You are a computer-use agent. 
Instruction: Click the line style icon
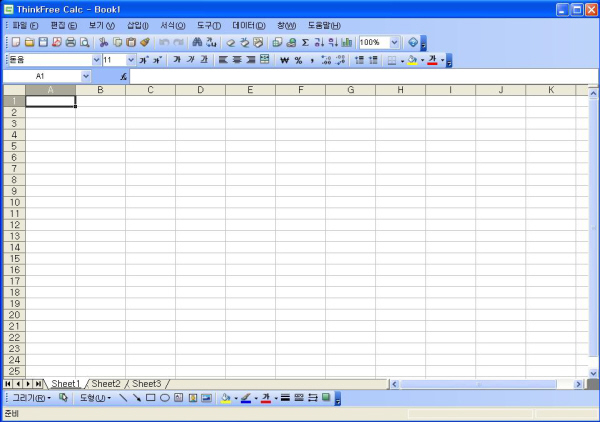coord(285,398)
